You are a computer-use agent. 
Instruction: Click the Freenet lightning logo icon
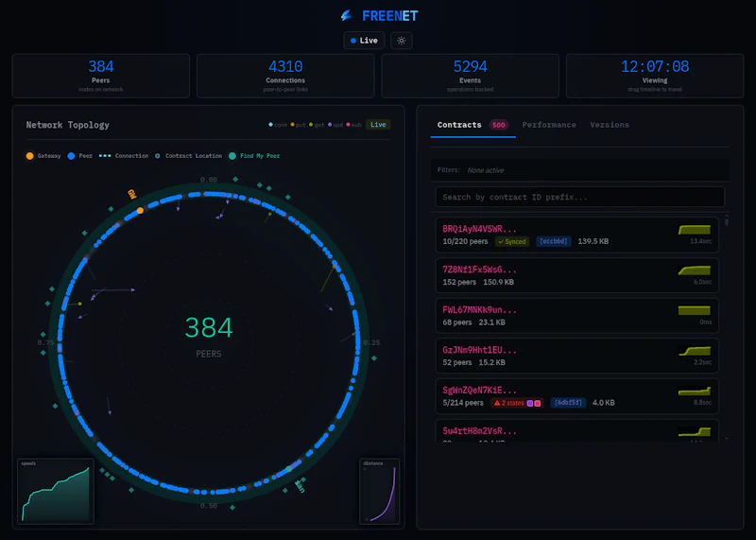click(x=346, y=15)
